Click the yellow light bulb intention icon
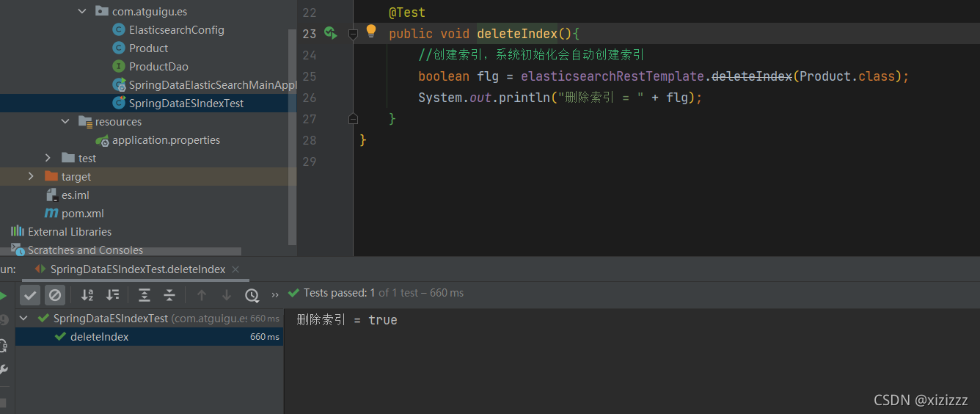The height and width of the screenshot is (414, 980). (371, 31)
